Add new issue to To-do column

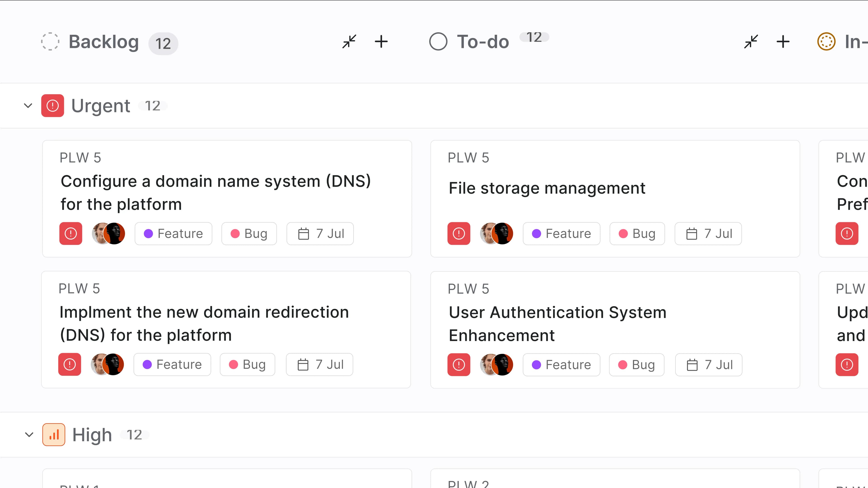coord(783,42)
